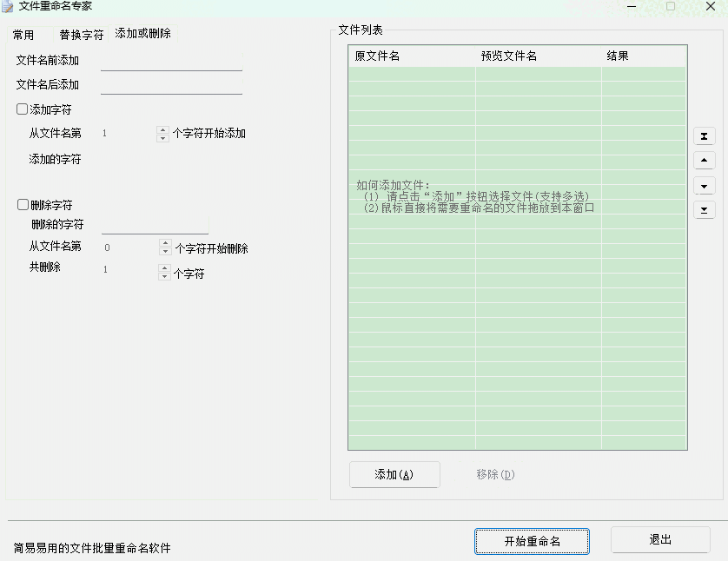Decrease the delete-position stepper value
Screen dimensions: 728x561
click(x=163, y=250)
